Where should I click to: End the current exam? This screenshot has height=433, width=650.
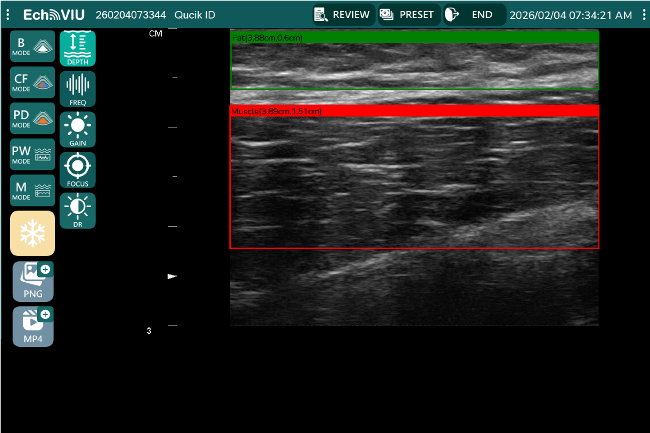(x=474, y=15)
